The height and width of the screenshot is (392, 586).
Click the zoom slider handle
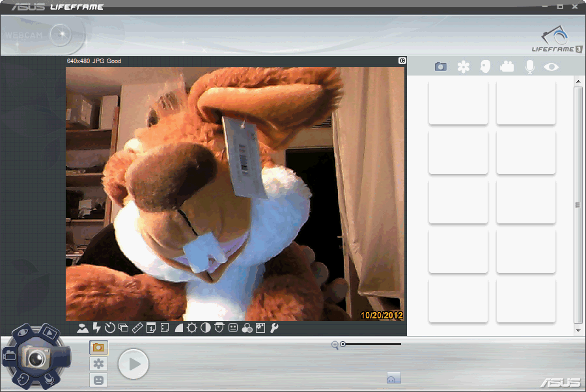pyautogui.click(x=342, y=344)
